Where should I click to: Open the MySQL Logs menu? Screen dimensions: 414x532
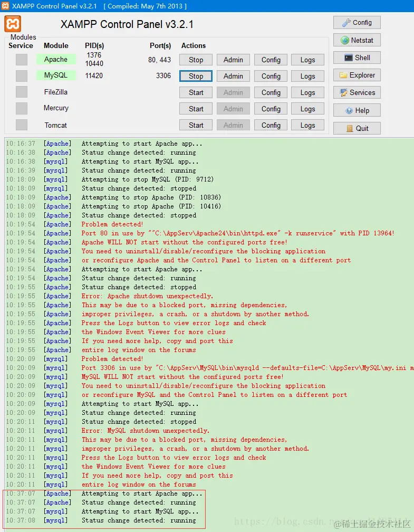[308, 76]
